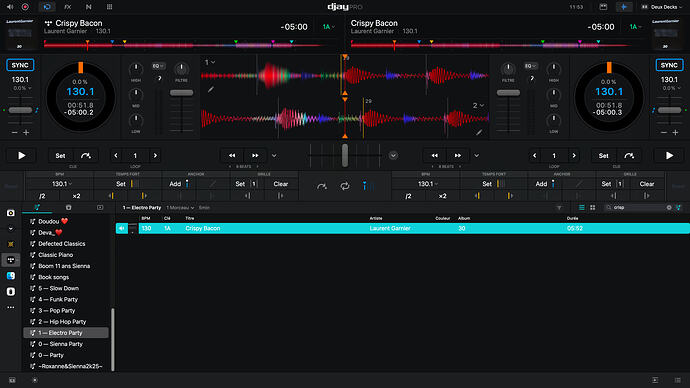Play the left deck
Viewport: 690px width, 388px height.
click(21, 155)
